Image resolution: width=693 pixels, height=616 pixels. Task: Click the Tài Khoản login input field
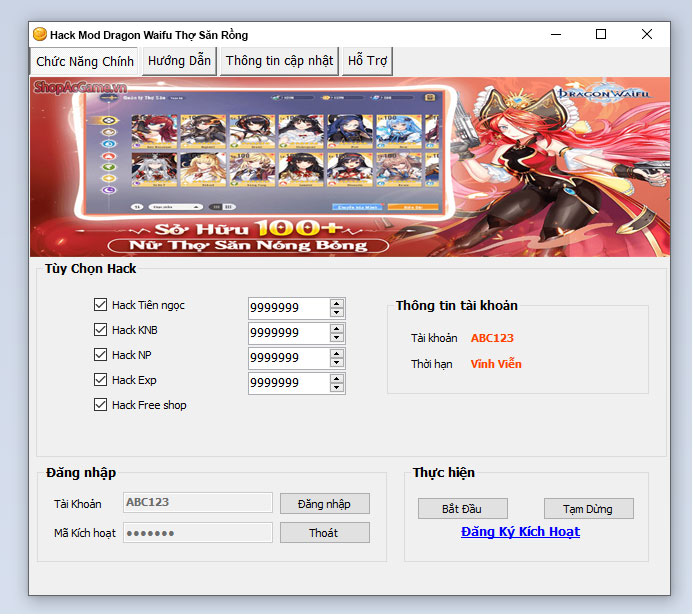point(198,503)
